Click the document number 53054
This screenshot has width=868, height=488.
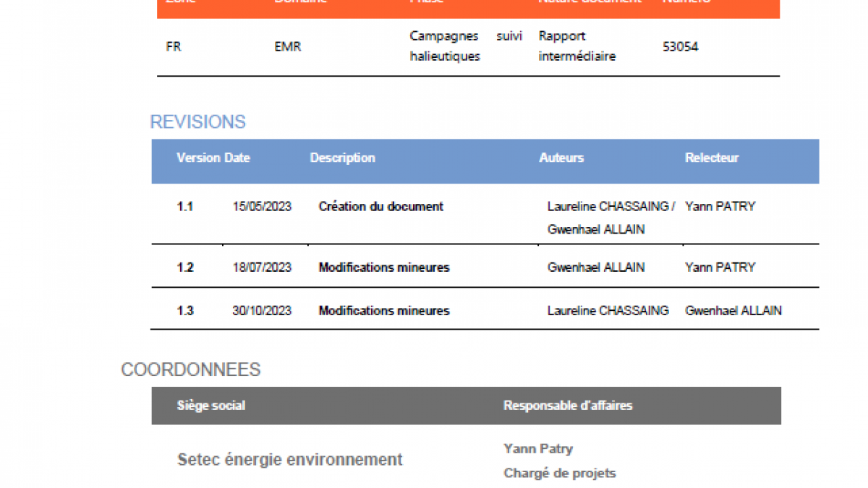click(681, 47)
